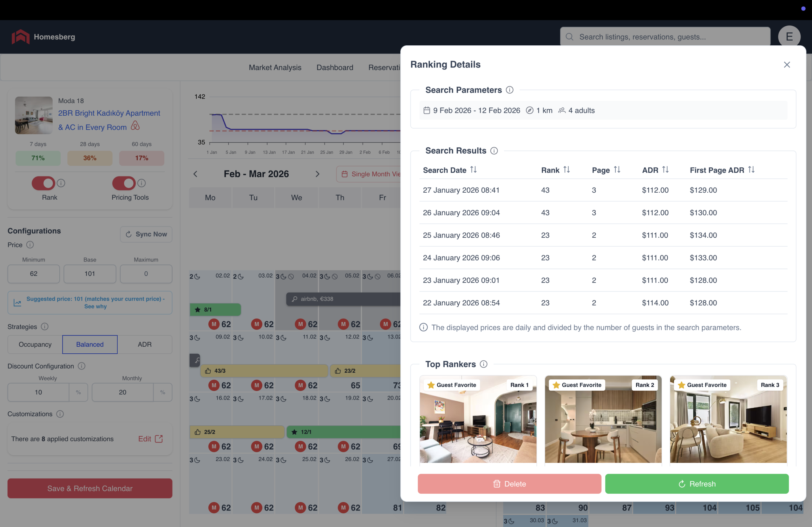Select the Occupancy strategy option

(x=35, y=344)
